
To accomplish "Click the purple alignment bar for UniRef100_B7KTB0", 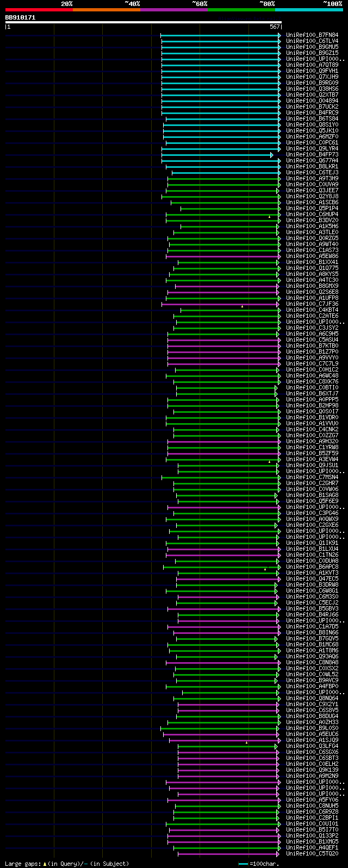I will click(x=224, y=346).
